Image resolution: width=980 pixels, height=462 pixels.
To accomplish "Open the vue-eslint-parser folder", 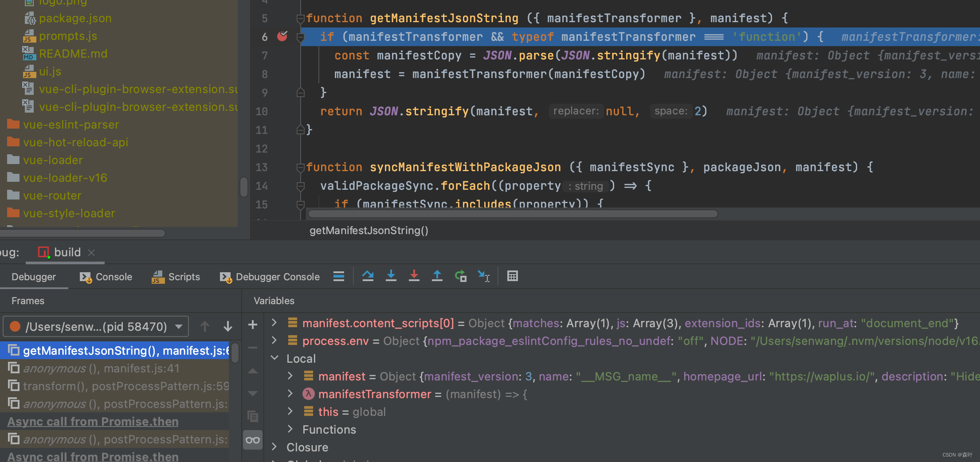I will tap(71, 125).
